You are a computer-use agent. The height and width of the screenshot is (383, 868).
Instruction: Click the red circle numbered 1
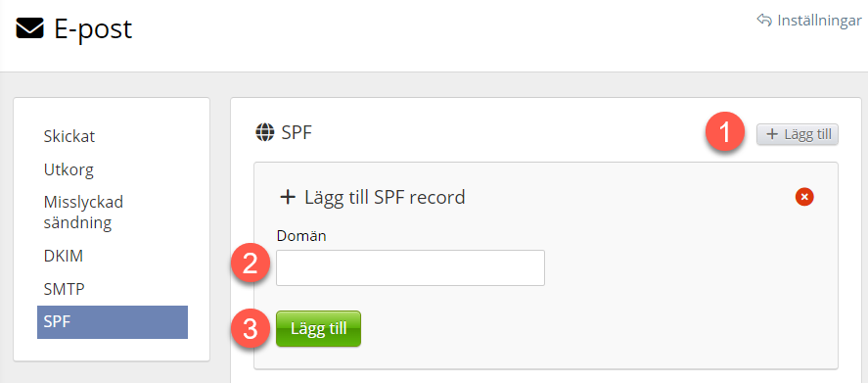tap(725, 133)
